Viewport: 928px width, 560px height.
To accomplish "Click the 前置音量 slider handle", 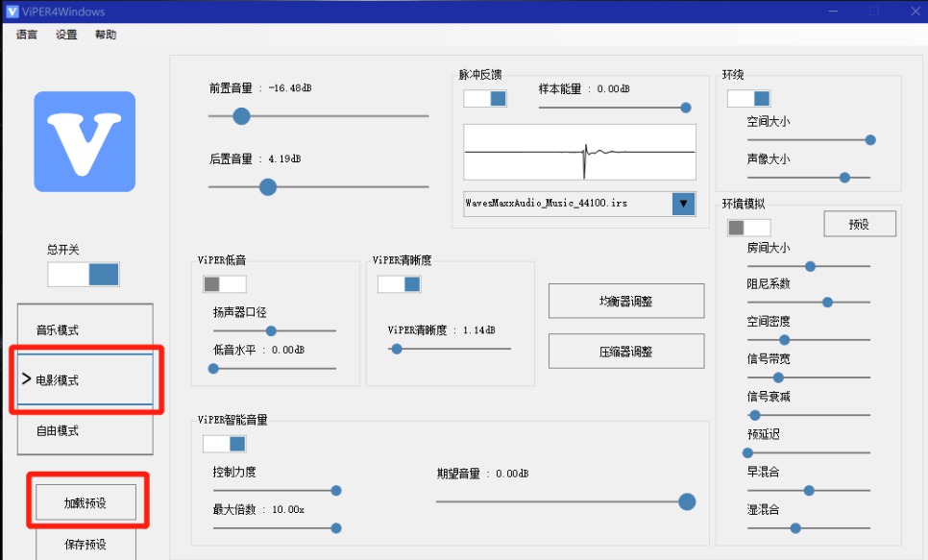I will point(241,116).
